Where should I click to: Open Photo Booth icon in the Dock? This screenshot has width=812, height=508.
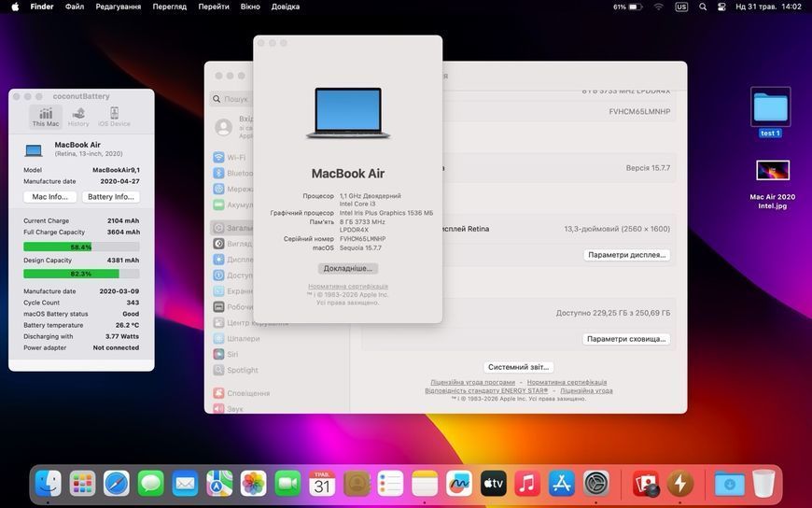646,484
